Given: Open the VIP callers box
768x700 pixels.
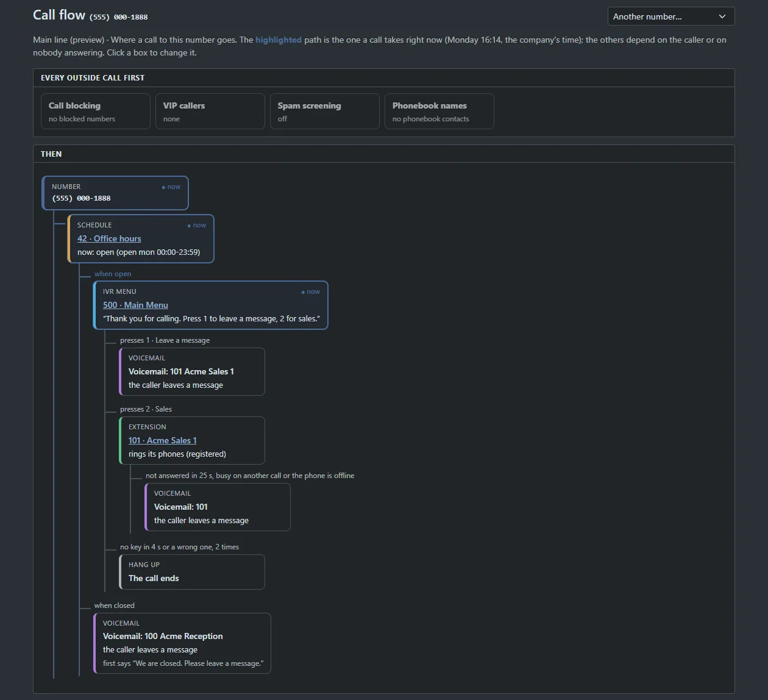Looking at the screenshot, I should click(x=210, y=111).
